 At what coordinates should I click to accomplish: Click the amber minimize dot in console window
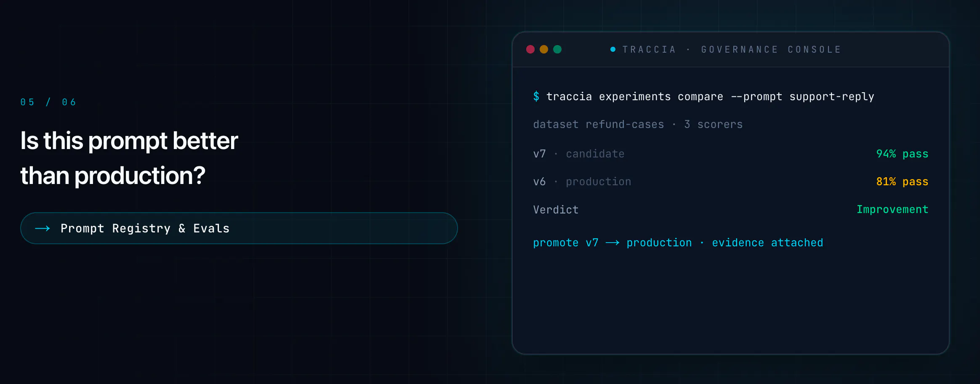[544, 49]
